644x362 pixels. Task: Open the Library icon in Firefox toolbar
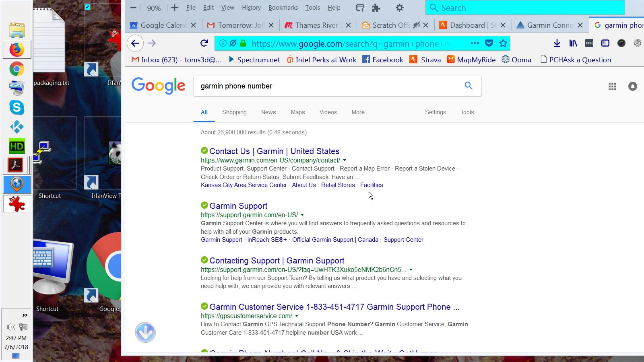pyautogui.click(x=573, y=43)
